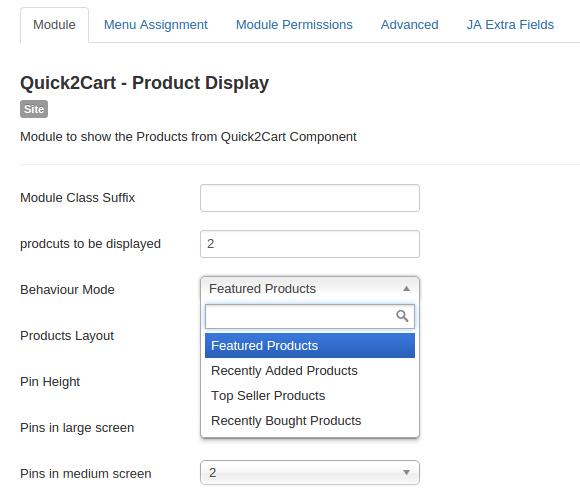The image size is (580, 494).
Task: Switch to the Menu Assignment tab
Action: [x=156, y=25]
